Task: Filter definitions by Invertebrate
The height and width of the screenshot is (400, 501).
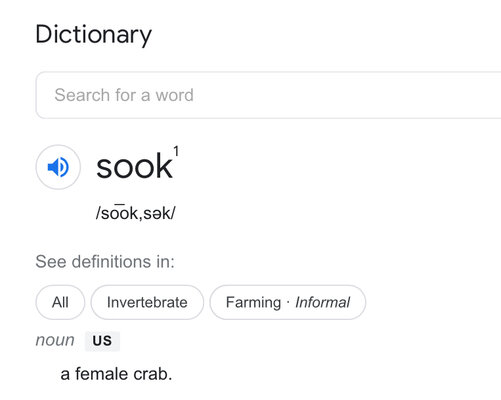Action: [147, 302]
